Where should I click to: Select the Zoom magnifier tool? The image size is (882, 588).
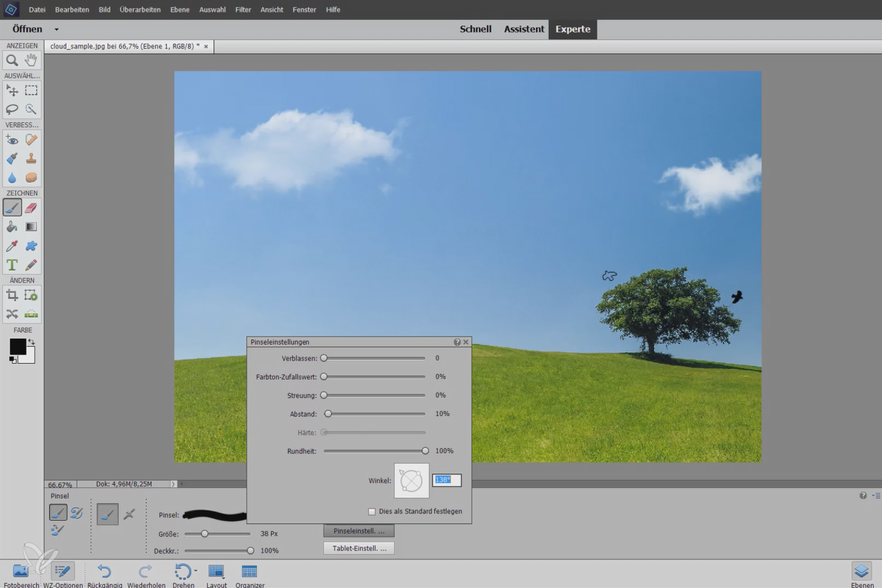coord(12,60)
